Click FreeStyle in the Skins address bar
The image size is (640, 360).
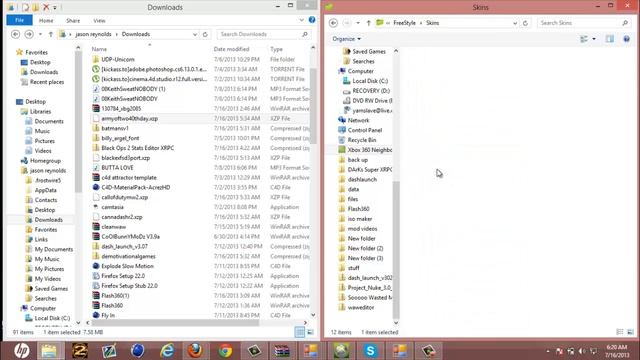pyautogui.click(x=404, y=23)
